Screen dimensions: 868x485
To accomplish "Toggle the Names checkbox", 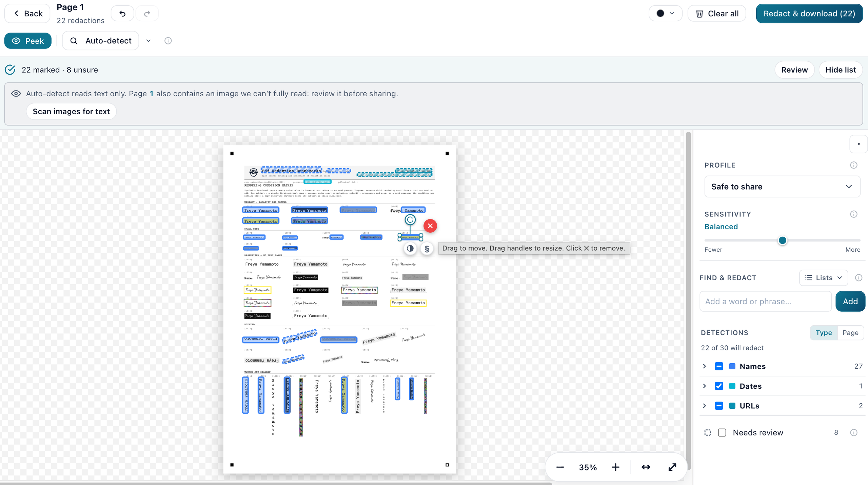I will (x=719, y=366).
